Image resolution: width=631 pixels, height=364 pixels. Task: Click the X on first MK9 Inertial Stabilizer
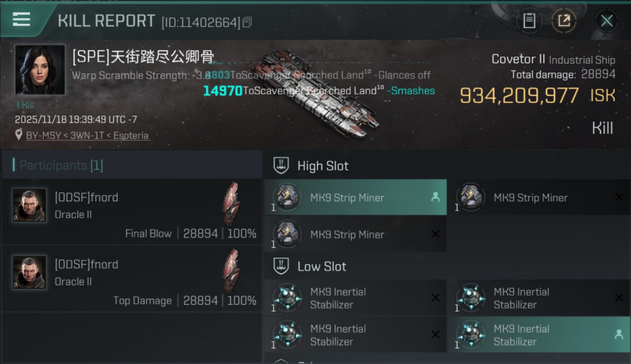(x=435, y=298)
